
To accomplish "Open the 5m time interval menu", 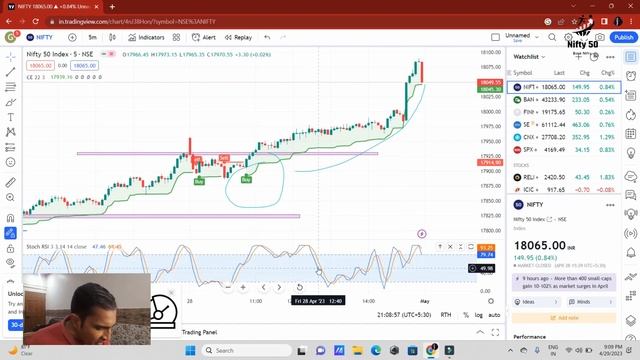I will (x=93, y=37).
